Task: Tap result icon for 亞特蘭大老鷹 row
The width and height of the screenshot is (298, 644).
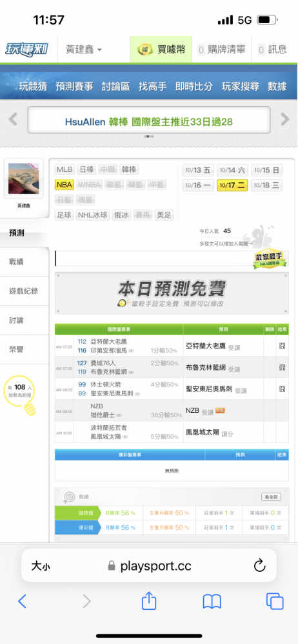Action: 283,346
